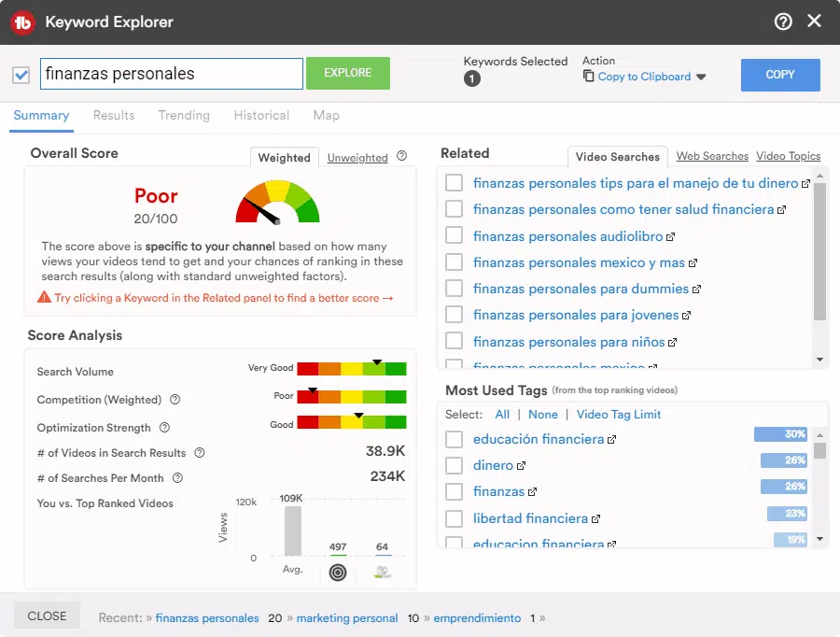Click help icon beside Optimization Strength
Image resolution: width=840 pixels, height=637 pixels.
point(164,428)
